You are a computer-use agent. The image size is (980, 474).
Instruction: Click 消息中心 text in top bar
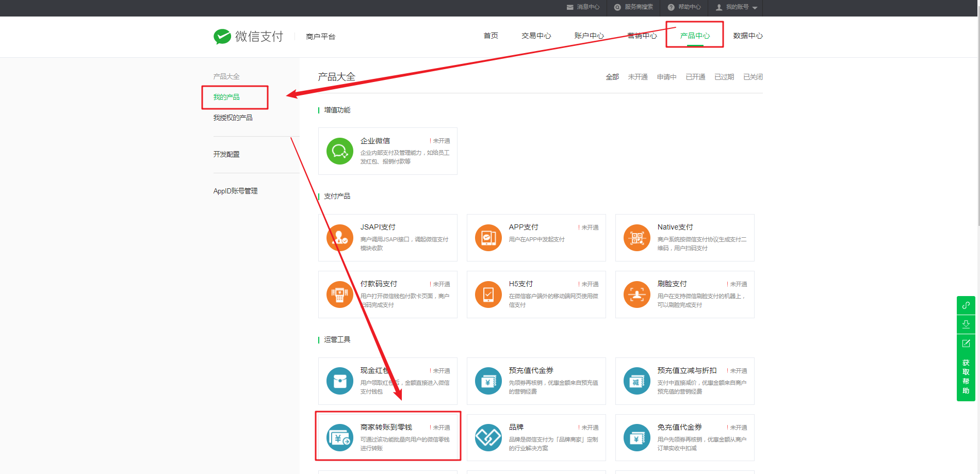pos(589,7)
